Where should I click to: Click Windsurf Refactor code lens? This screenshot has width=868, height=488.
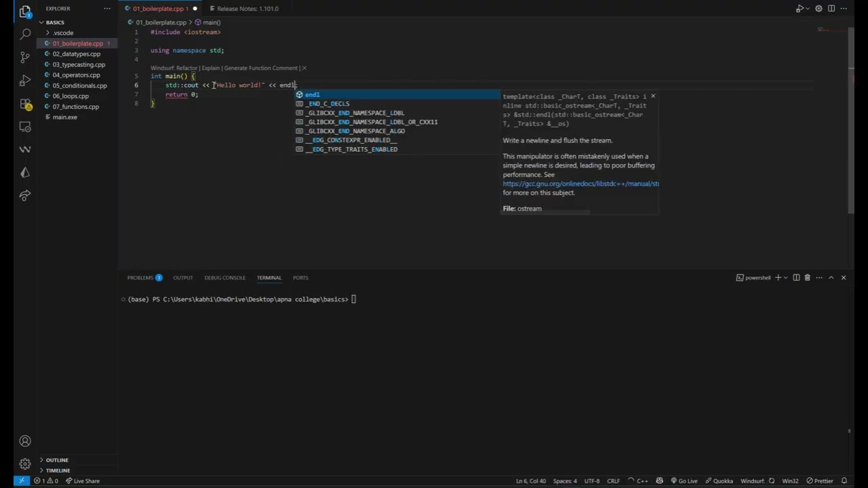click(x=174, y=68)
